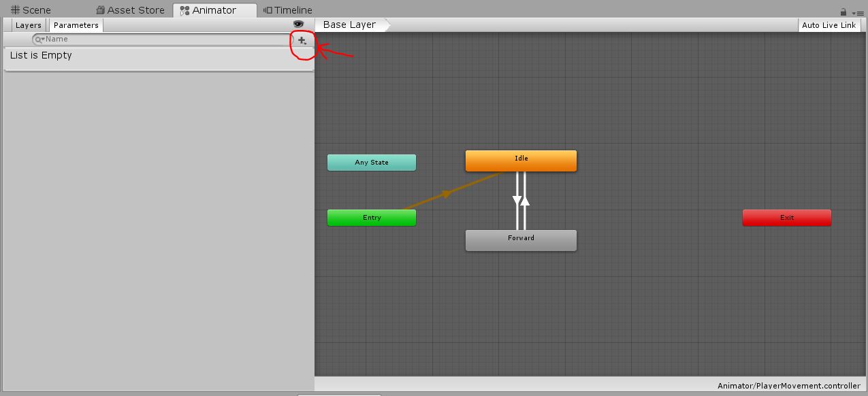The width and height of the screenshot is (868, 396).
Task: Click the eye icon above the parameter list
Action: (298, 24)
